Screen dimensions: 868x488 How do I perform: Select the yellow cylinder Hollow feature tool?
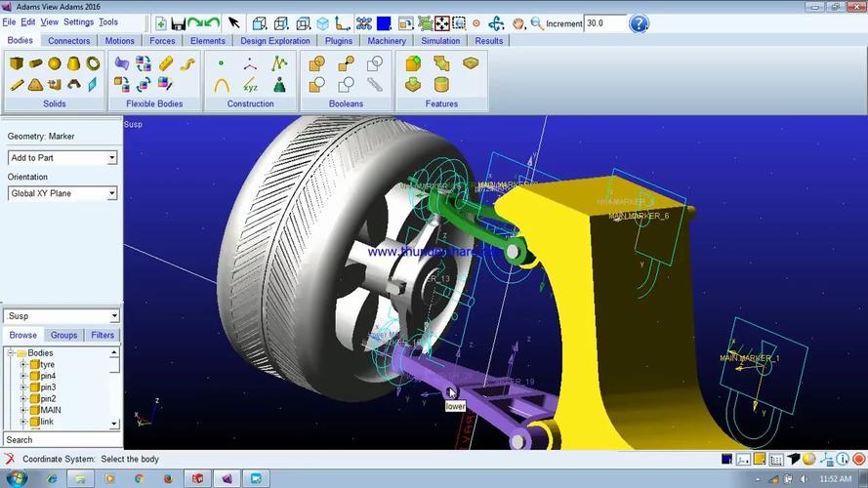(441, 85)
